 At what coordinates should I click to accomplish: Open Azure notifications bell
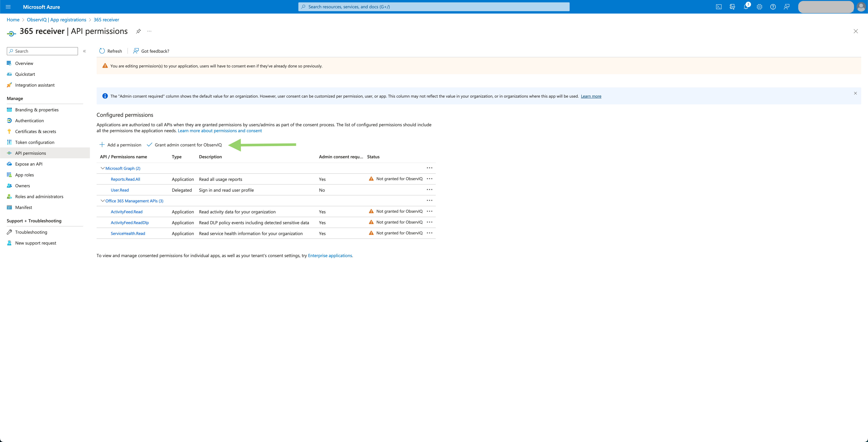point(746,7)
